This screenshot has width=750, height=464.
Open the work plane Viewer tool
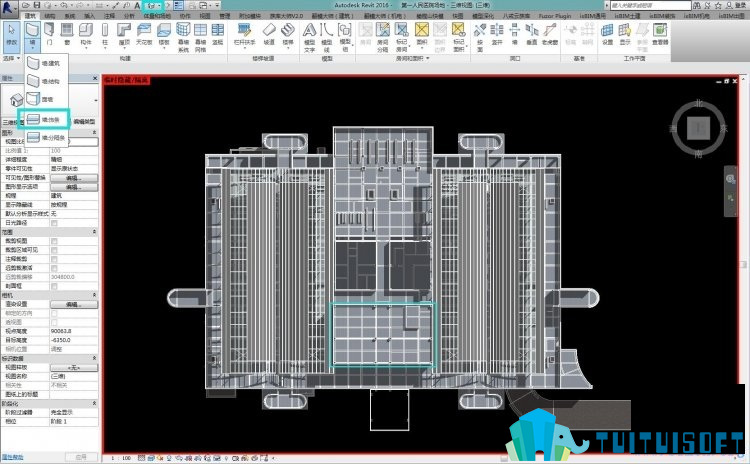coord(660,35)
